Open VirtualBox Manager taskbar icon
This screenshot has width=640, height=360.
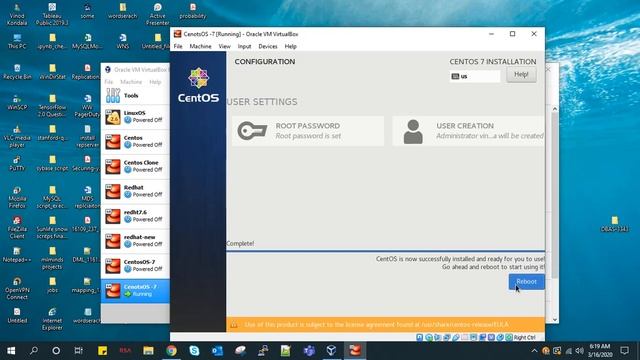[x=331, y=351]
